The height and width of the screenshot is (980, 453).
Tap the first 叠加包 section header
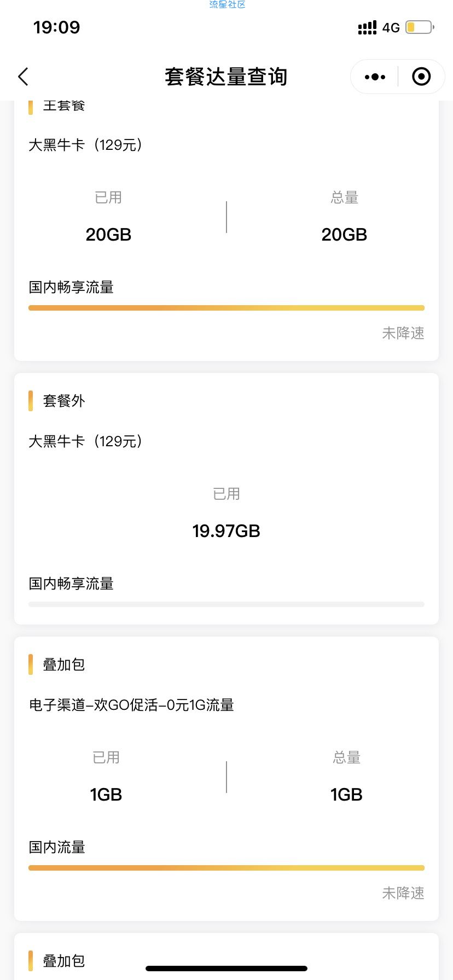point(64,664)
